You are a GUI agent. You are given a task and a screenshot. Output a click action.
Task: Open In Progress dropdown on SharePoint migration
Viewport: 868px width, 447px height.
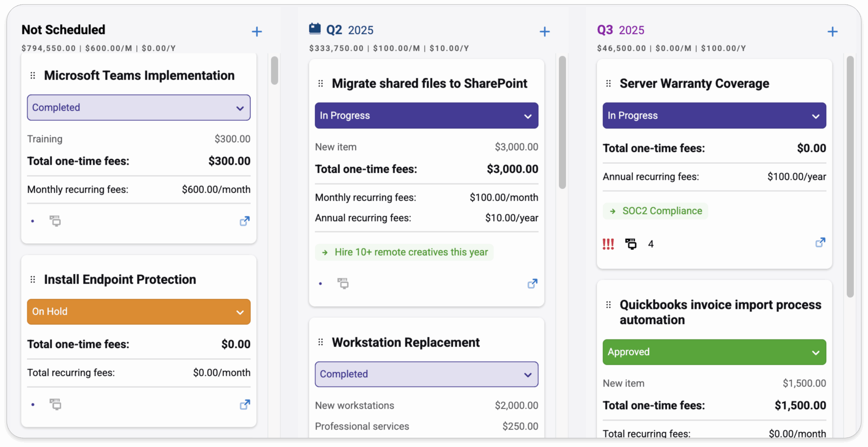pos(426,116)
